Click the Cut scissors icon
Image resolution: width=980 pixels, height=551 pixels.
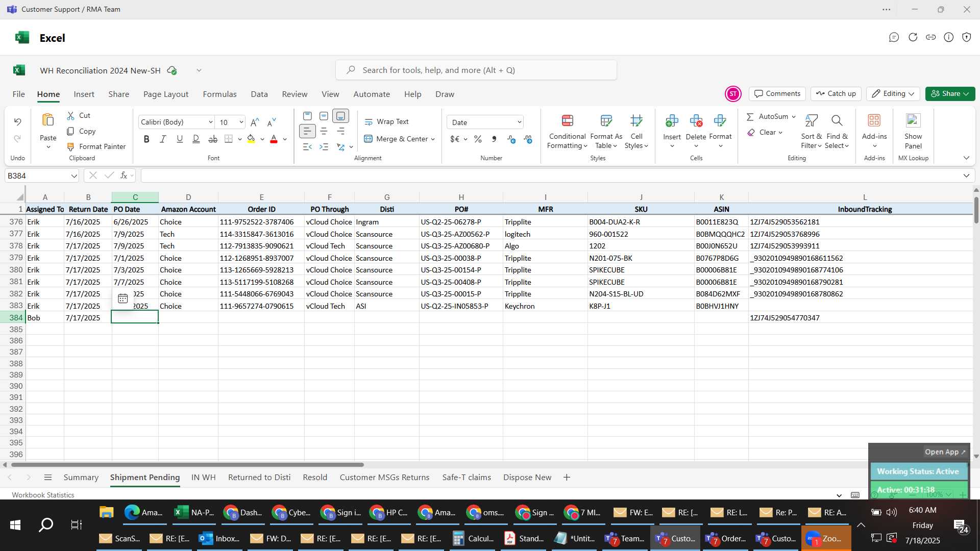coord(70,116)
